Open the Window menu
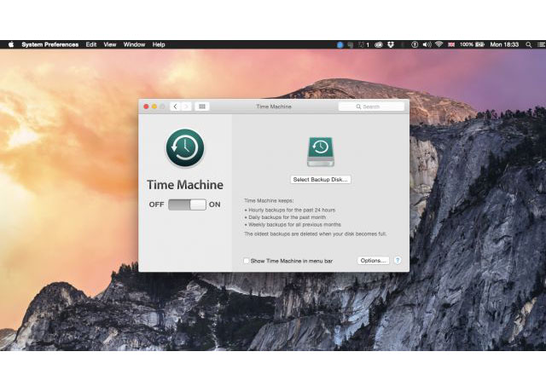The height and width of the screenshot is (392, 546). 134,44
